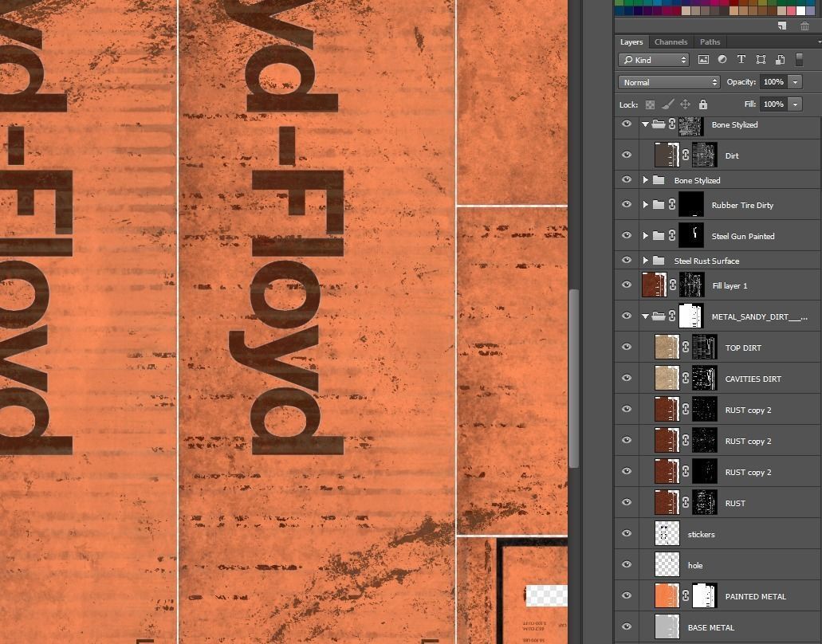Click link icon on Dirt layer mask
Screen dimensions: 822x644
[x=686, y=155]
